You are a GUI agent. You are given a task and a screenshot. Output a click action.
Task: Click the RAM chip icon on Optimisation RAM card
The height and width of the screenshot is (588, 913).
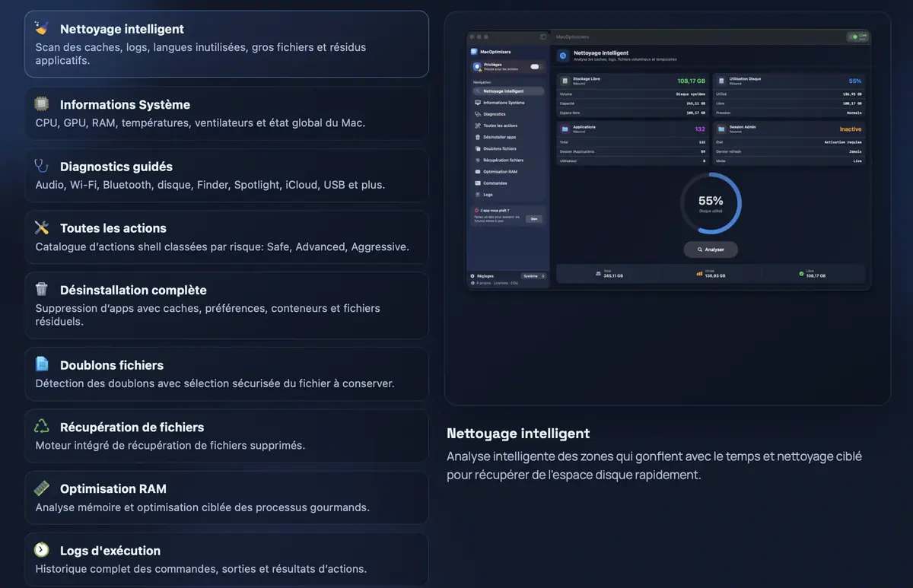(42, 488)
